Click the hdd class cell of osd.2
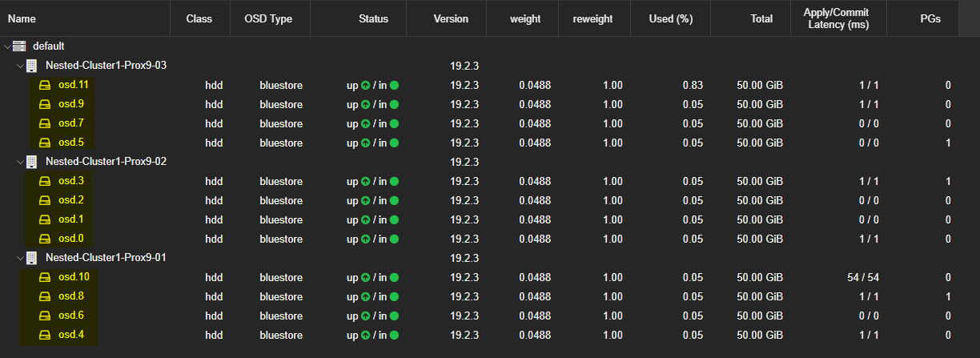980x358 pixels. (x=214, y=200)
